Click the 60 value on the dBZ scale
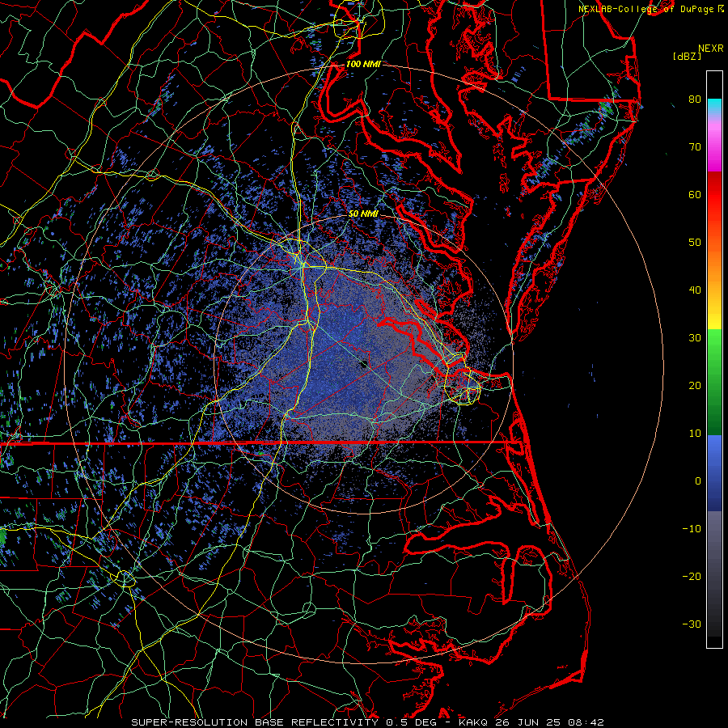The height and width of the screenshot is (728, 728). (695, 194)
